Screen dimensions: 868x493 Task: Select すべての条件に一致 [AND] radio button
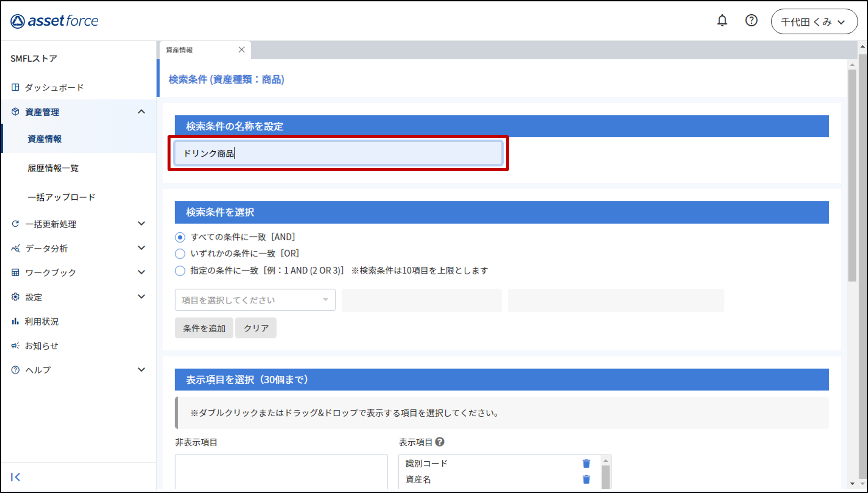pyautogui.click(x=180, y=237)
